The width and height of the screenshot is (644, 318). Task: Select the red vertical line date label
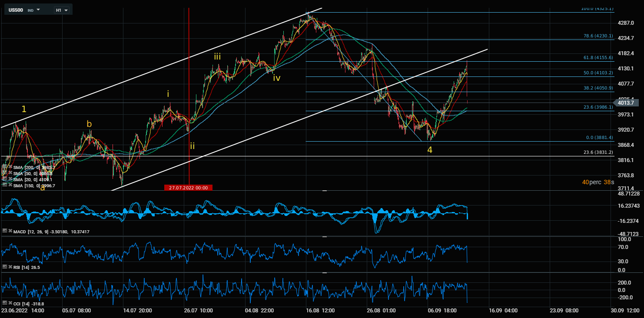click(189, 188)
